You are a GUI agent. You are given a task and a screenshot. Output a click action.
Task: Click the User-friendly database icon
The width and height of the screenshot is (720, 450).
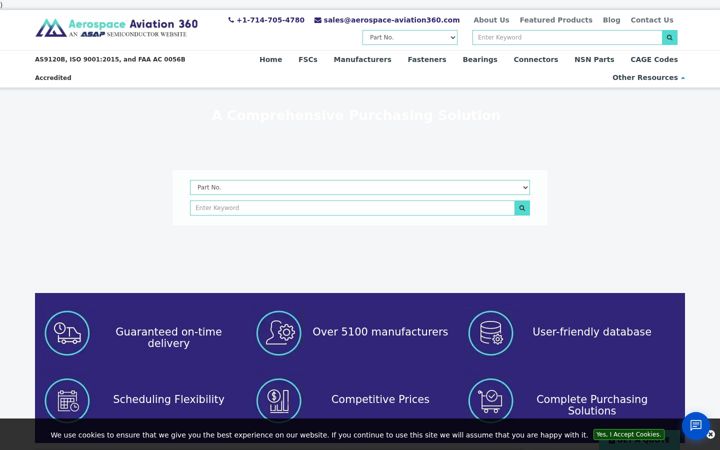pyautogui.click(x=490, y=333)
